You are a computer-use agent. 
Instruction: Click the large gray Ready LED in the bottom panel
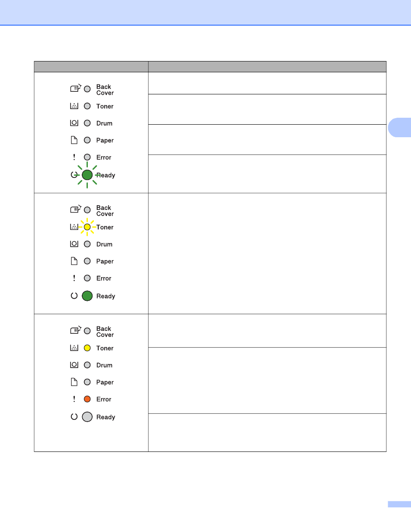coord(87,417)
